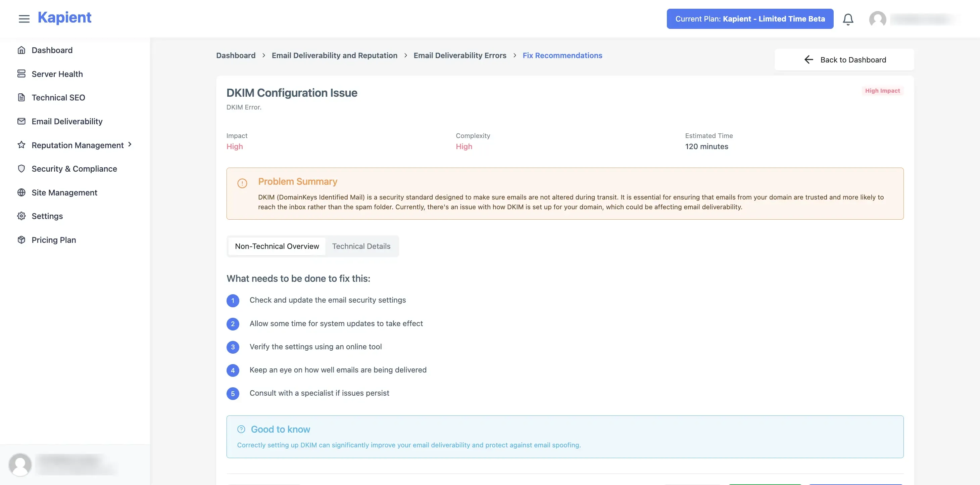Click the High value under Complexity
The width and height of the screenshot is (980, 485).
coord(464,146)
